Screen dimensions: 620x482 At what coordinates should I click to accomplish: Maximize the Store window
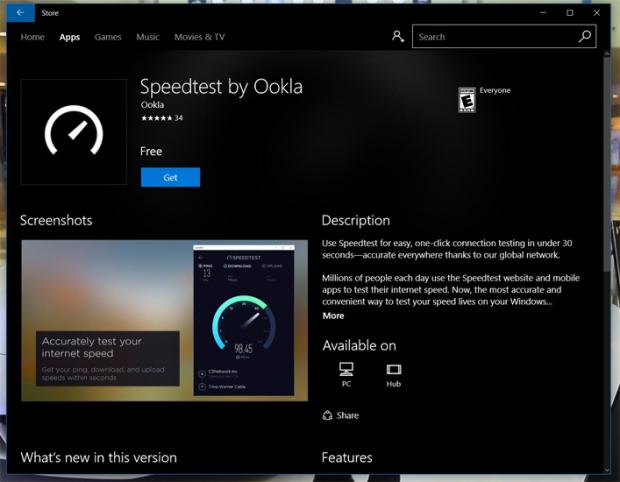pos(569,12)
